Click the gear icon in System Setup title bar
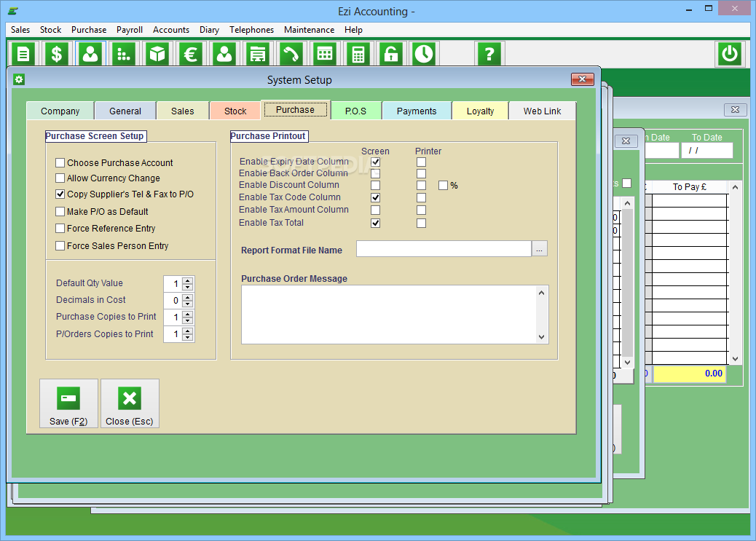 [19, 79]
